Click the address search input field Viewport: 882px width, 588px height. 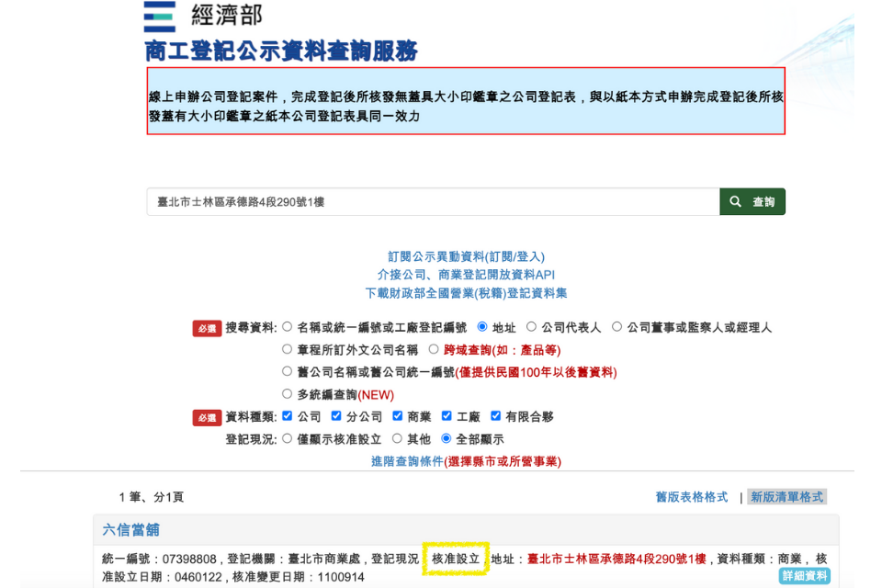point(432,202)
